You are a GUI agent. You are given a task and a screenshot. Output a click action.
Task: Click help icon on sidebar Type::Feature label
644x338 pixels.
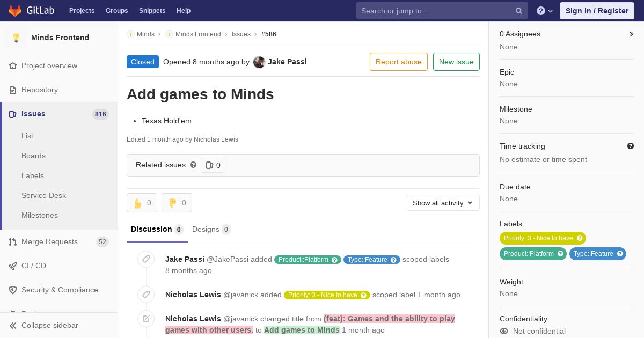click(620, 254)
